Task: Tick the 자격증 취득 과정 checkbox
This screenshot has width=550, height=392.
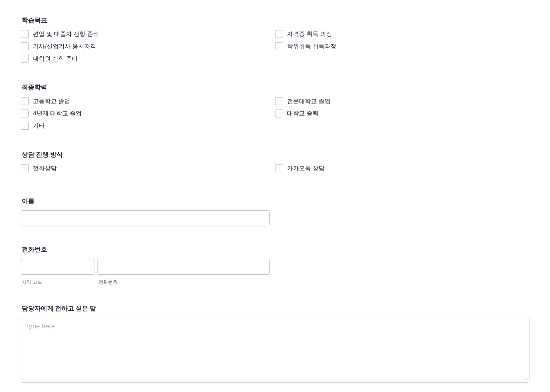Action: [279, 34]
